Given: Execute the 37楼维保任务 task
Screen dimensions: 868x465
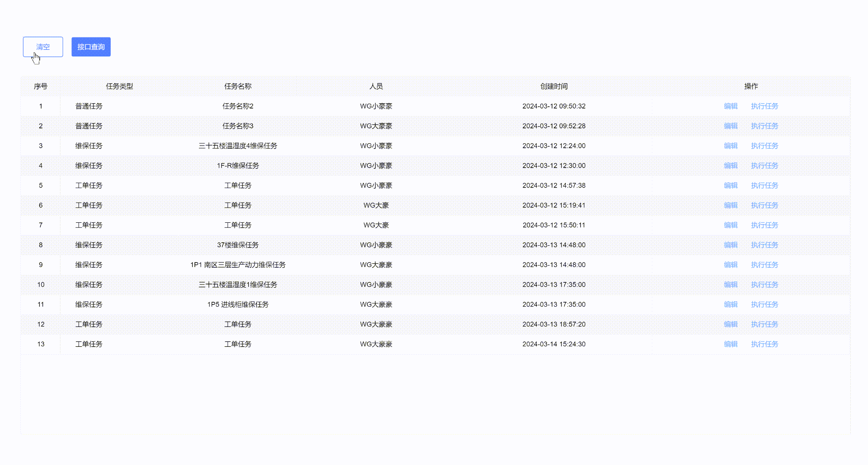Looking at the screenshot, I should [764, 245].
